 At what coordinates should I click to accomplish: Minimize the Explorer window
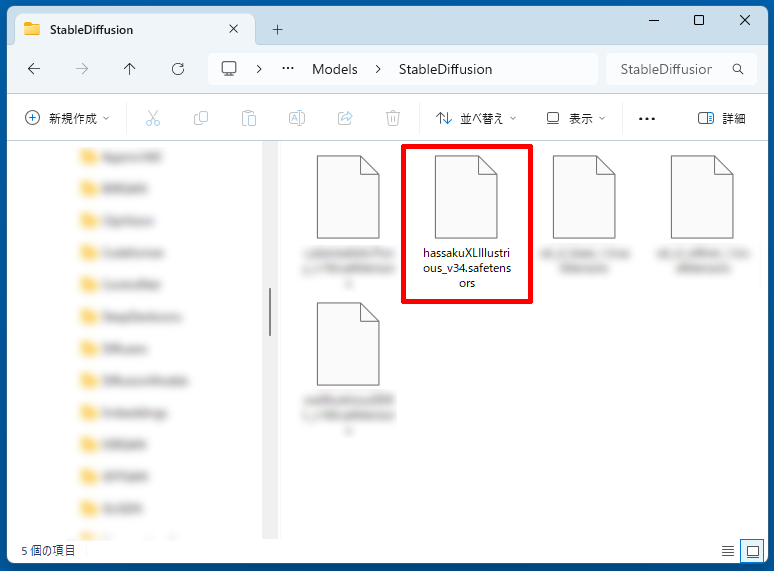tap(654, 20)
